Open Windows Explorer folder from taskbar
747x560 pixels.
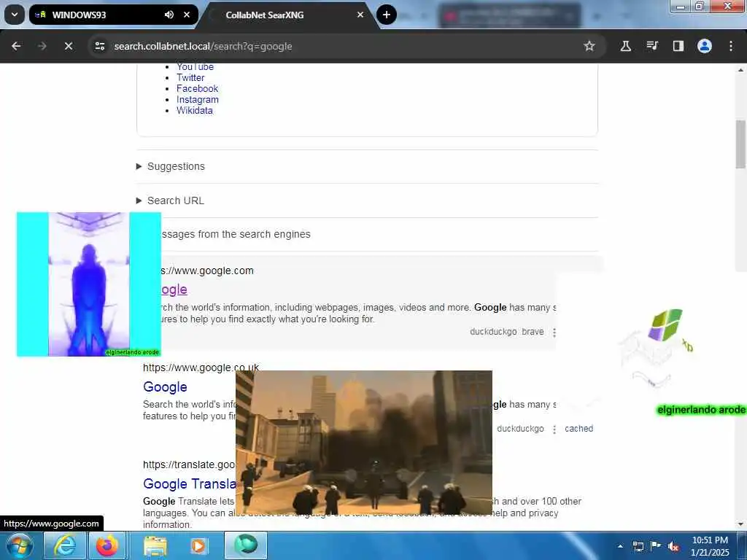click(x=155, y=545)
